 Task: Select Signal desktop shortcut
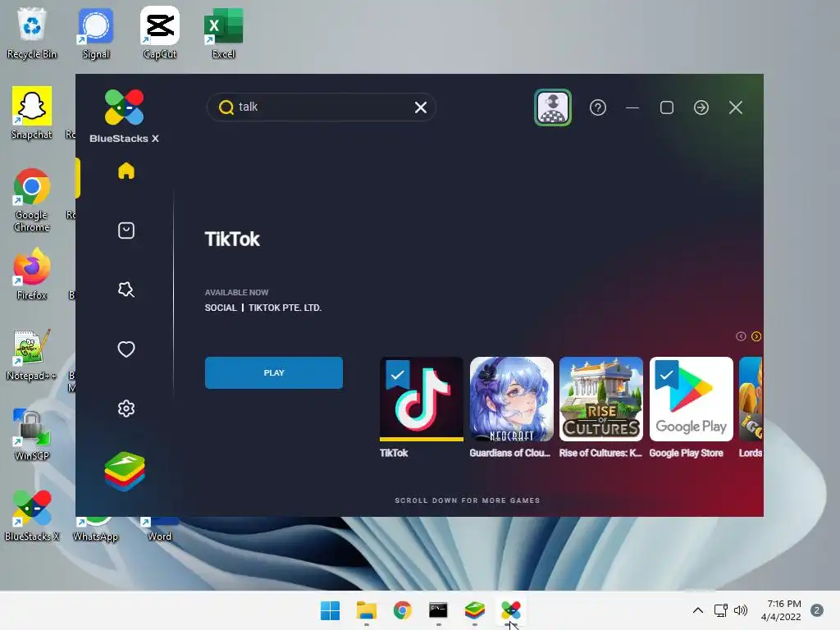coord(96,33)
